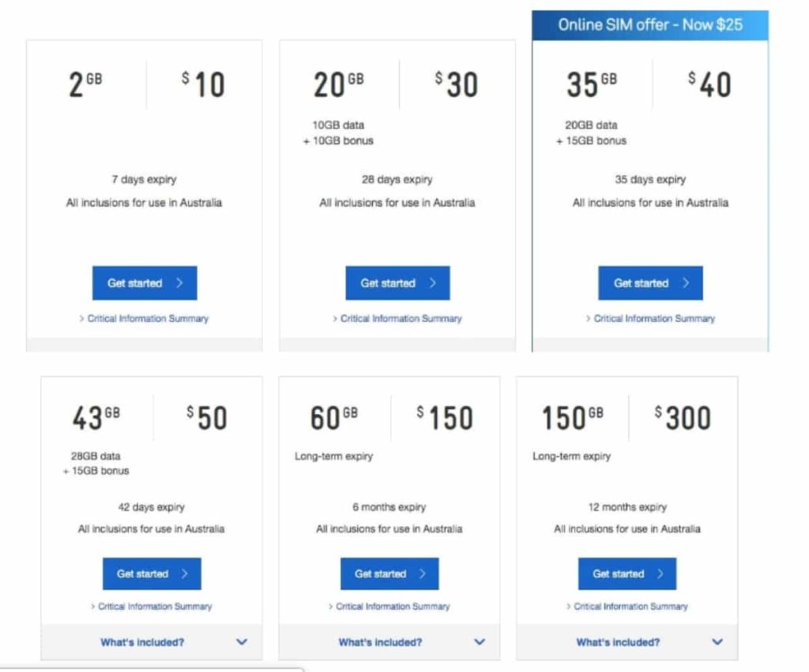Click Get started on the 35GB $40 plan
This screenshot has width=809, height=672.
click(x=650, y=283)
